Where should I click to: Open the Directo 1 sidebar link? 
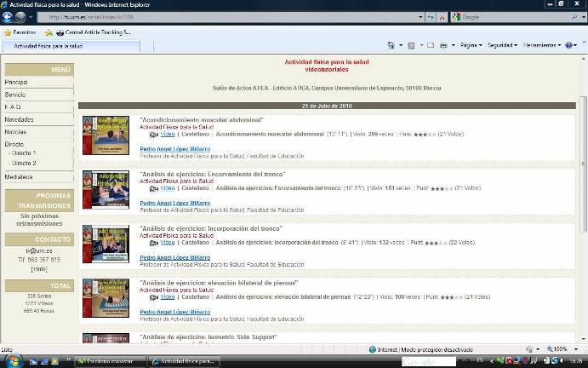pos(23,153)
